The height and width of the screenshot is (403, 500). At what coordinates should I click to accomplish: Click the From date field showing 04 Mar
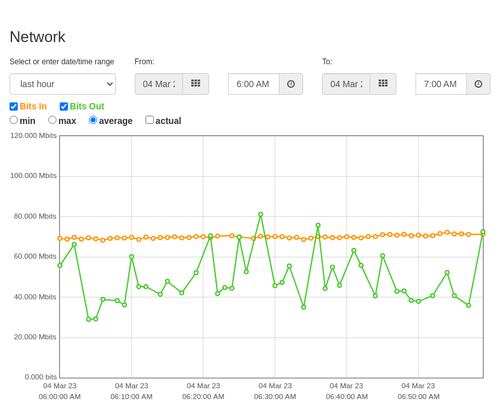click(x=159, y=84)
